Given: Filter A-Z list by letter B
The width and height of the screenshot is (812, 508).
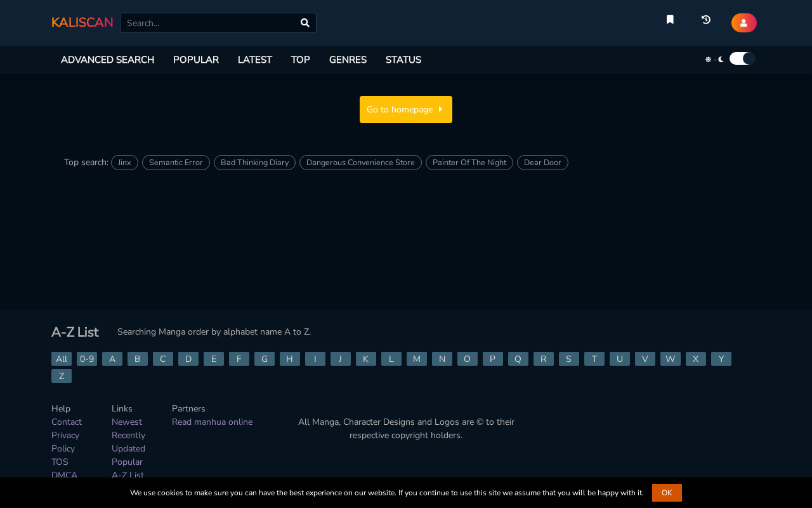Looking at the screenshot, I should click(138, 359).
